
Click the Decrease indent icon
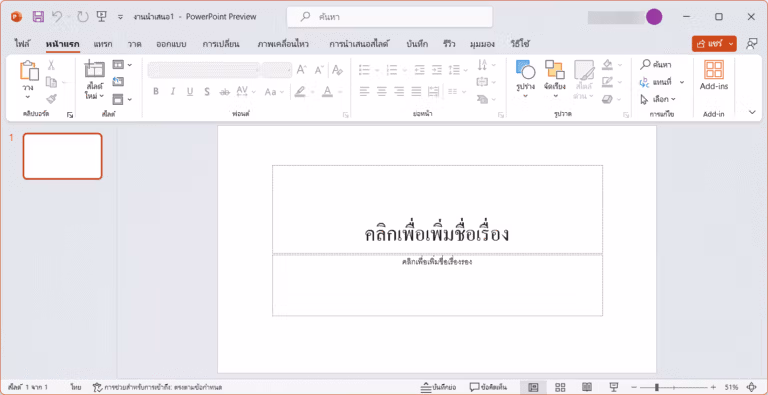click(x=419, y=70)
